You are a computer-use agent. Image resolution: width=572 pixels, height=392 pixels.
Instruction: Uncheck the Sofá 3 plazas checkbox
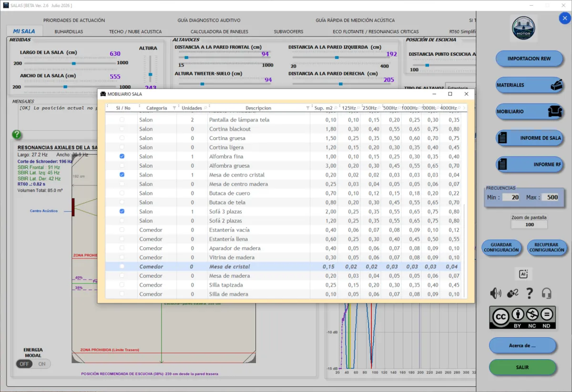click(122, 211)
